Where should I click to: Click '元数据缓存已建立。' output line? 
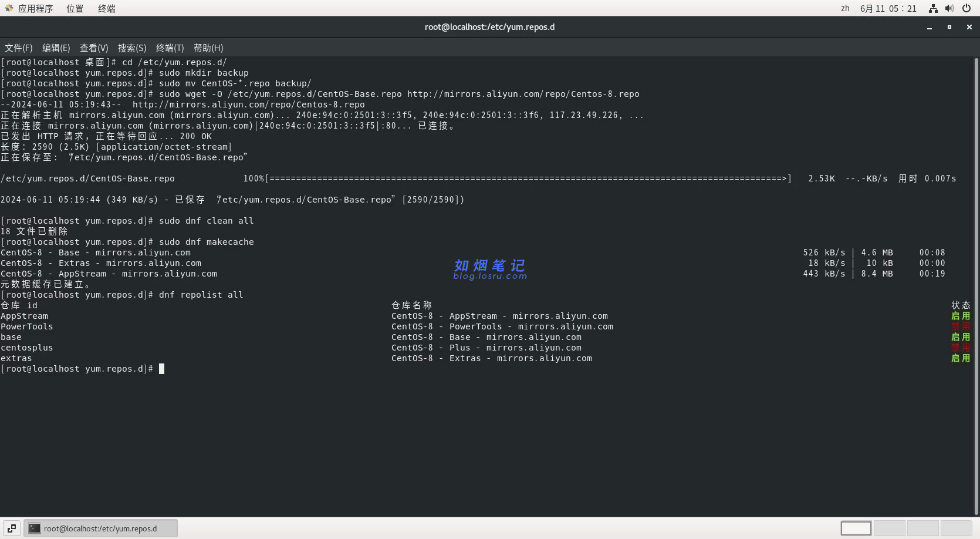[46, 284]
